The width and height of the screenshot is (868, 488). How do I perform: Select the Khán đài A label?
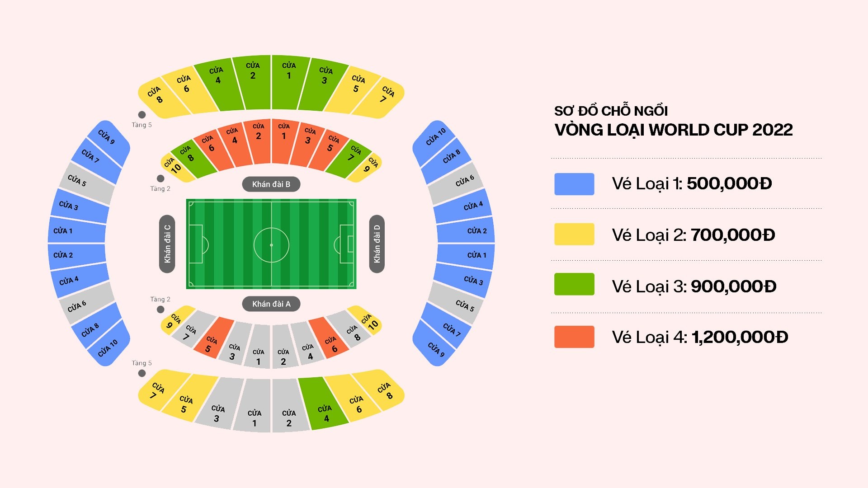(271, 304)
